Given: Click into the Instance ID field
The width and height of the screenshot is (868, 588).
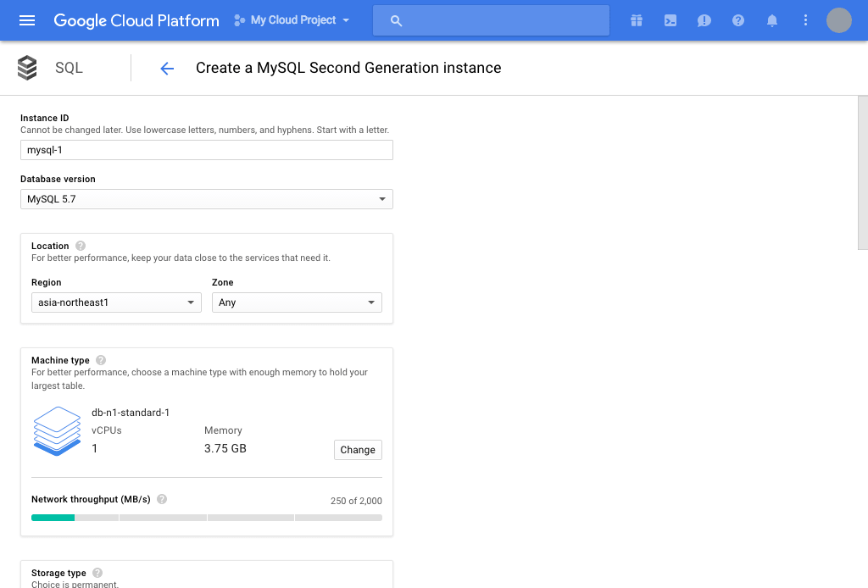Looking at the screenshot, I should coord(207,150).
